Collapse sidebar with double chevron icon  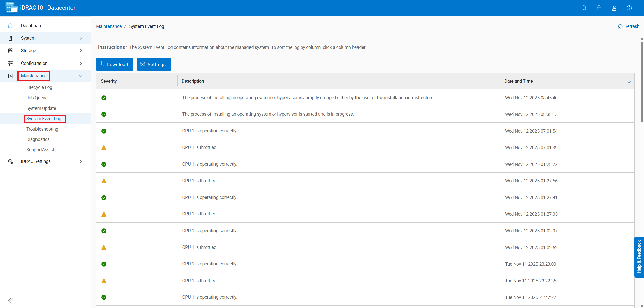[x=10, y=300]
